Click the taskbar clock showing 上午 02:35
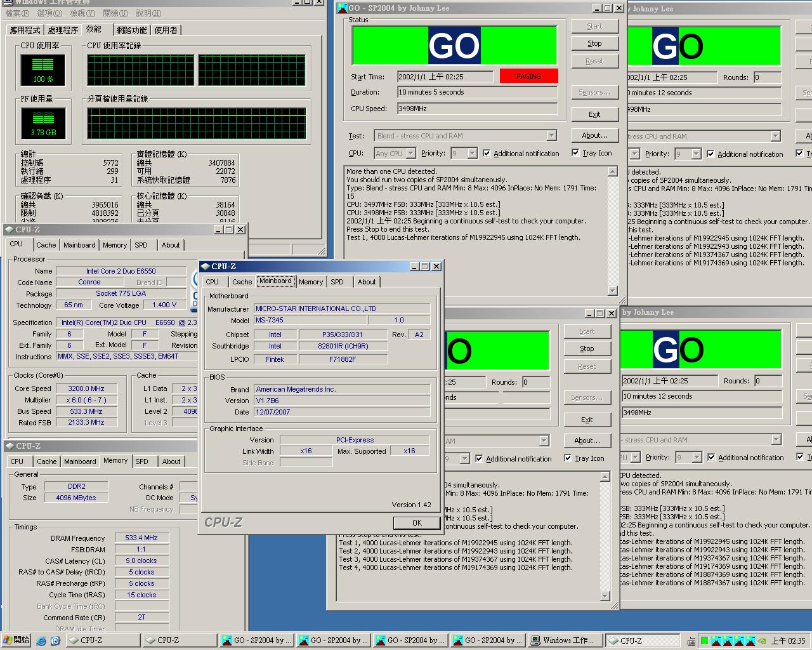 coord(788,641)
